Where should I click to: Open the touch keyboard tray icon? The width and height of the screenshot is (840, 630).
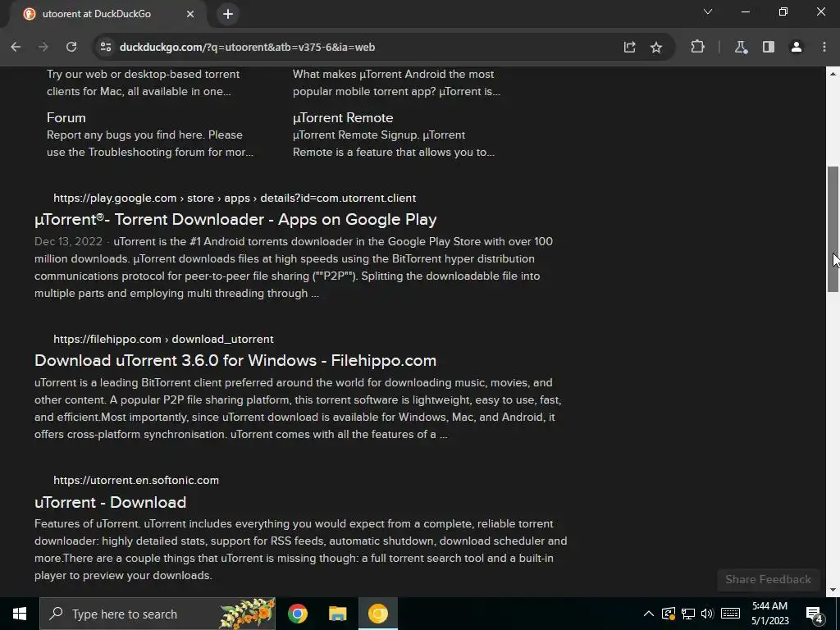(730, 614)
